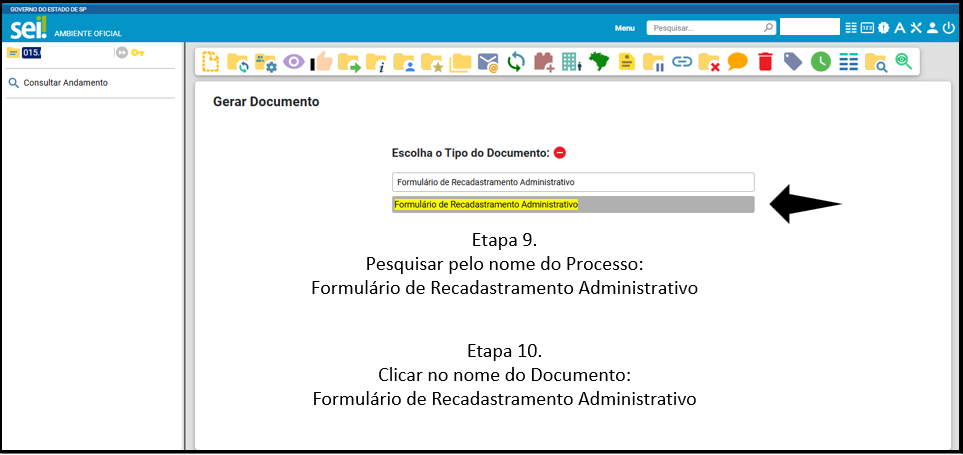Click the Consultar Andamento link
Image resolution: width=963 pixels, height=455 pixels.
[65, 83]
